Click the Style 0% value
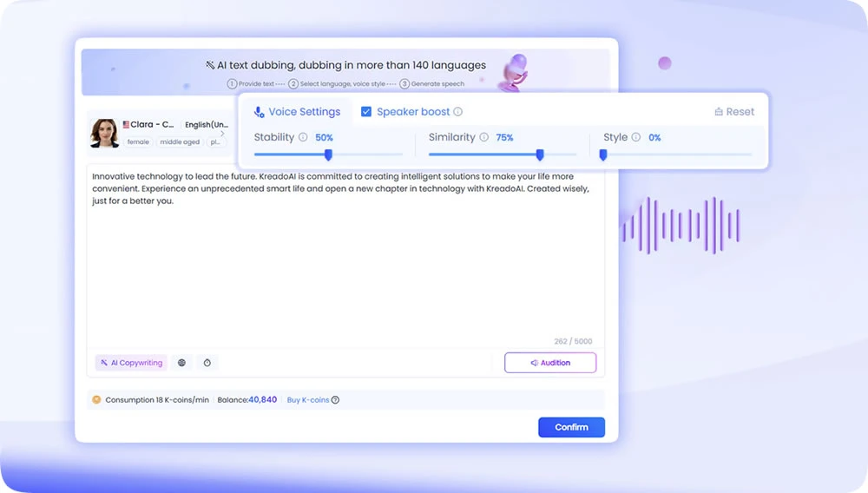This screenshot has width=868, height=493. pos(654,137)
